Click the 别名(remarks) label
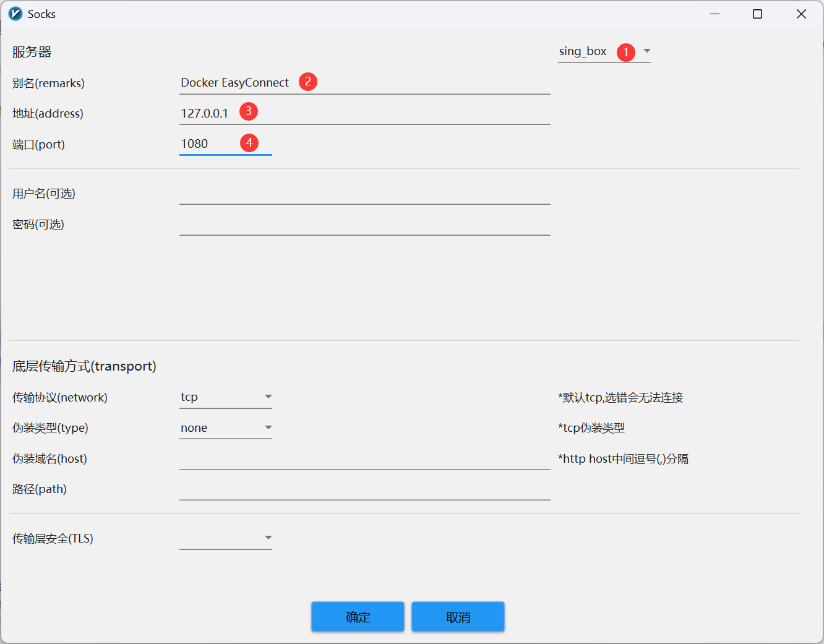Image resolution: width=824 pixels, height=644 pixels. (x=48, y=83)
